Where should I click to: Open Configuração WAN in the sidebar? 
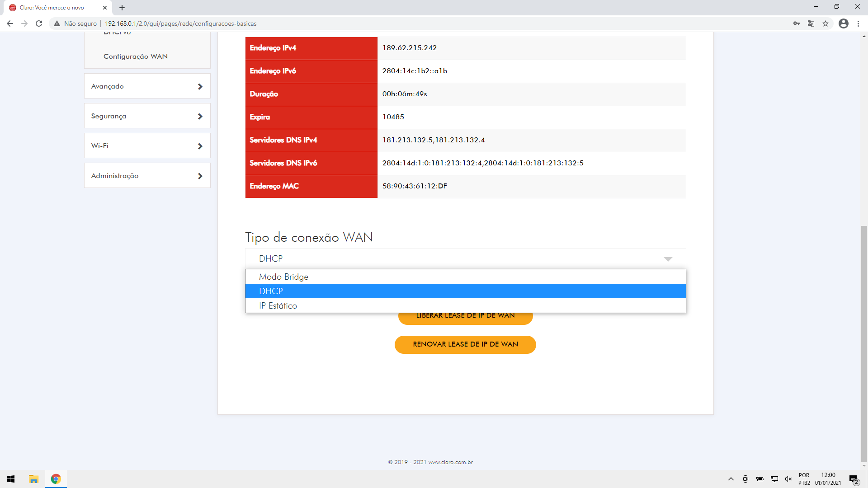[x=136, y=56]
